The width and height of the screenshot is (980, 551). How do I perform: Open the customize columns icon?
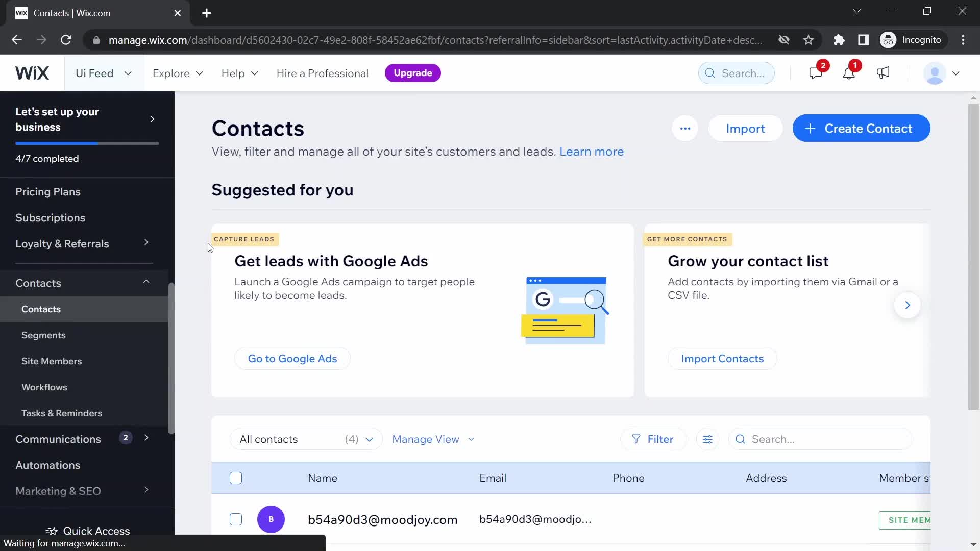(707, 439)
